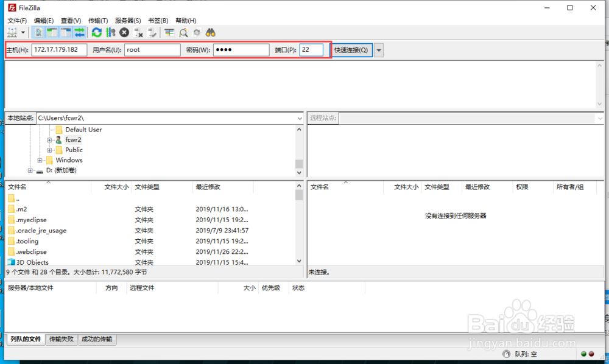The image size is (609, 364).
Task: Click the parent directory ".." entry
Action: 150,198
